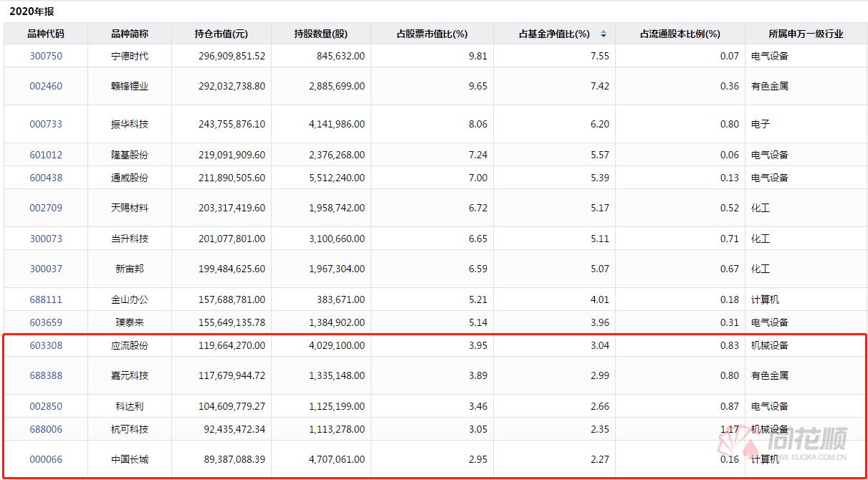Open stock code link 002850
The height and width of the screenshot is (480, 868).
pyautogui.click(x=46, y=406)
